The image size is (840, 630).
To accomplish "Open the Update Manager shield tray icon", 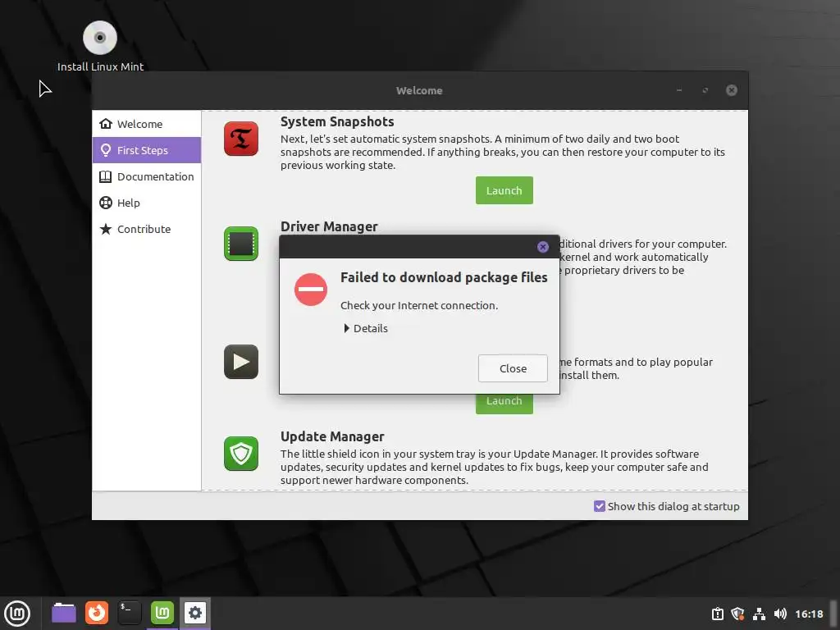I will 737,614.
